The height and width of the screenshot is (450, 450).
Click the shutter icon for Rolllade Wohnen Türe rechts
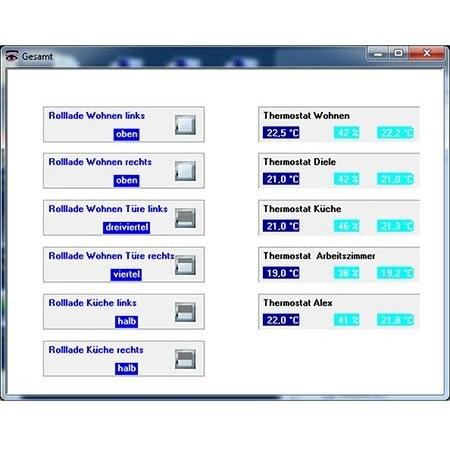coord(185,265)
